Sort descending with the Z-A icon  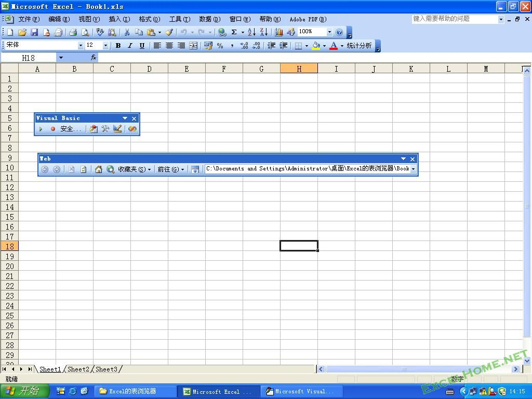coord(263,32)
